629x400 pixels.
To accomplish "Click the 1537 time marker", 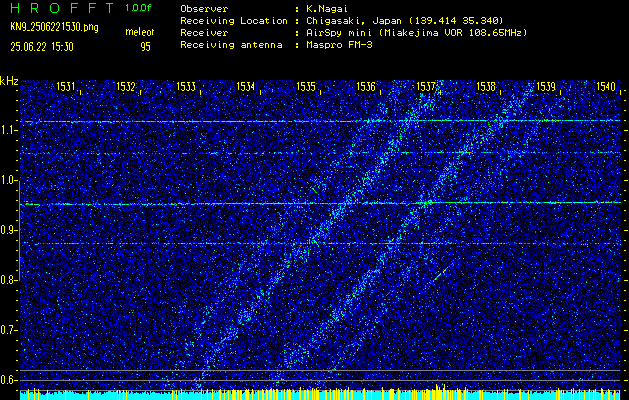I will click(x=426, y=86).
